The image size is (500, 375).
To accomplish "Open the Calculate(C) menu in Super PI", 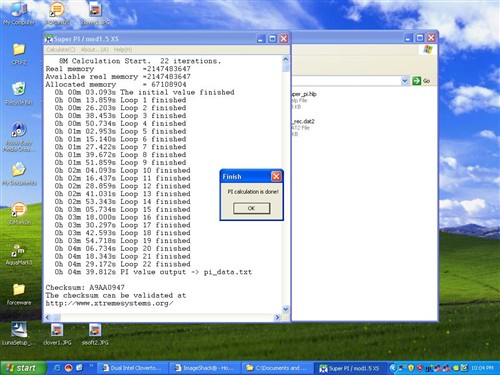I will 61,50.
